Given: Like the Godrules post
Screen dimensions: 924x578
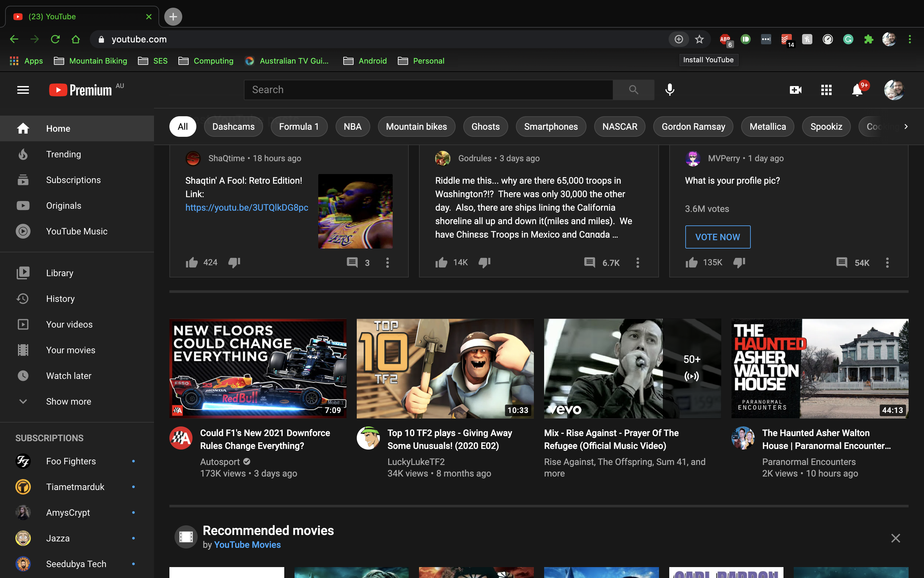Looking at the screenshot, I should coord(441,262).
